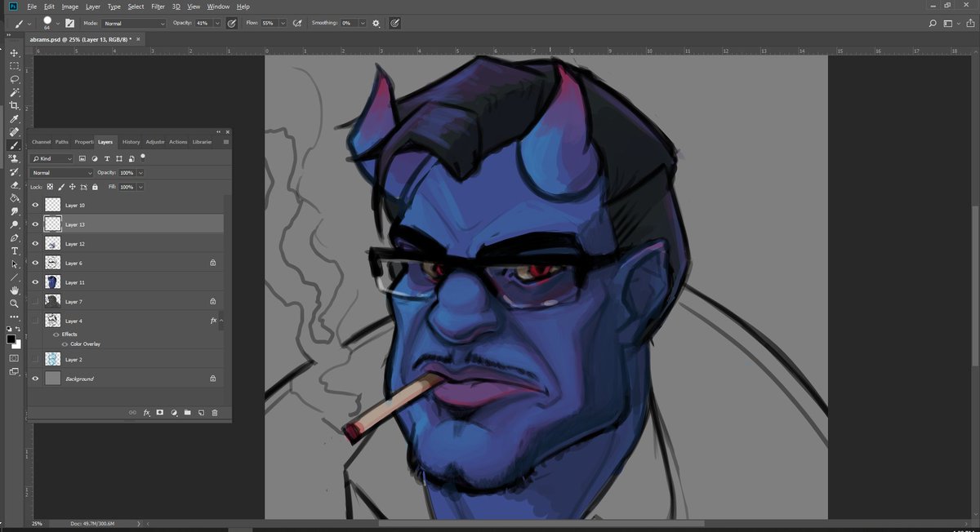The width and height of the screenshot is (980, 532).
Task: Switch to the Paths tab
Action: click(62, 142)
